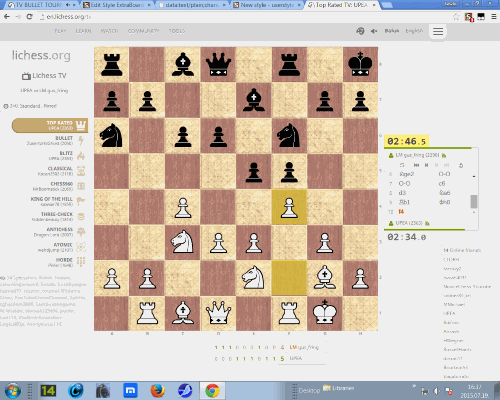Open the COMMUNITY menu
The height and width of the screenshot is (400, 500).
click(x=144, y=31)
